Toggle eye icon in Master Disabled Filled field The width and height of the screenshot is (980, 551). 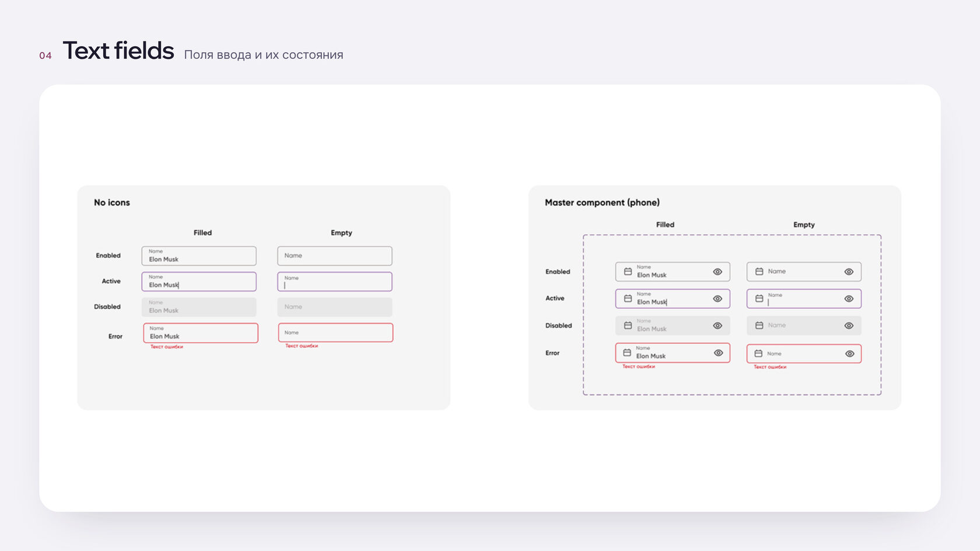[717, 325]
